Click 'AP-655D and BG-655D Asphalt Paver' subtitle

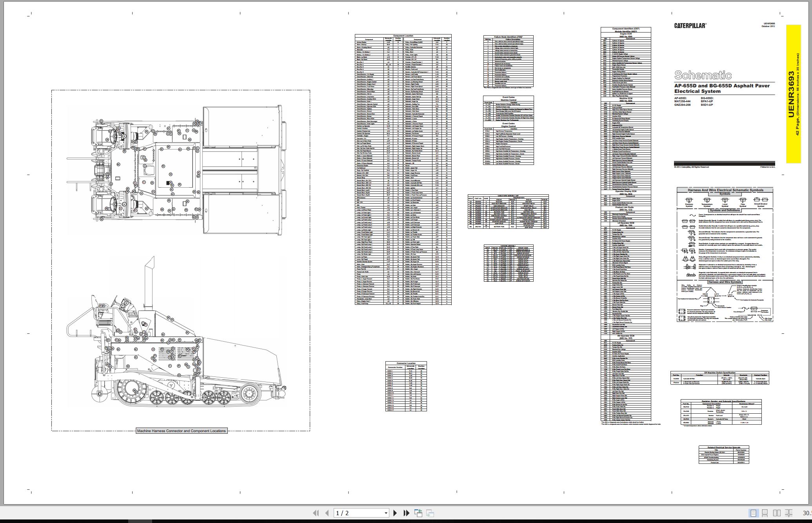(x=722, y=85)
